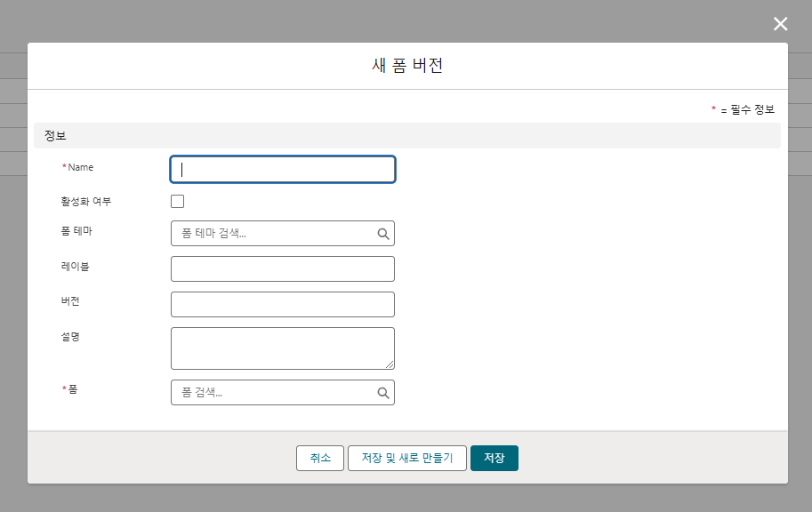
Task: Close the 새 폼 버전 dialog with the X icon
Action: click(780, 24)
